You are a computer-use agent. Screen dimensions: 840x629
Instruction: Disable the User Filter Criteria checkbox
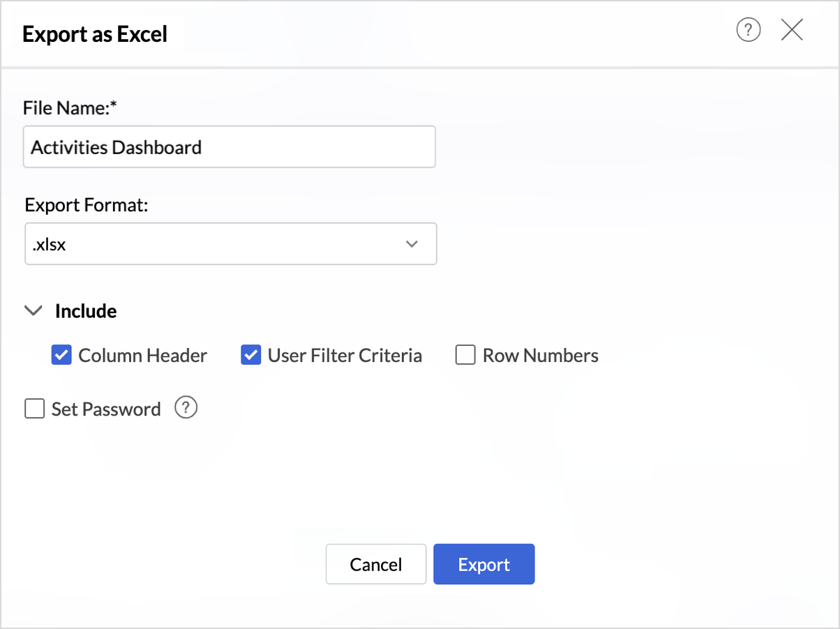pyautogui.click(x=251, y=356)
